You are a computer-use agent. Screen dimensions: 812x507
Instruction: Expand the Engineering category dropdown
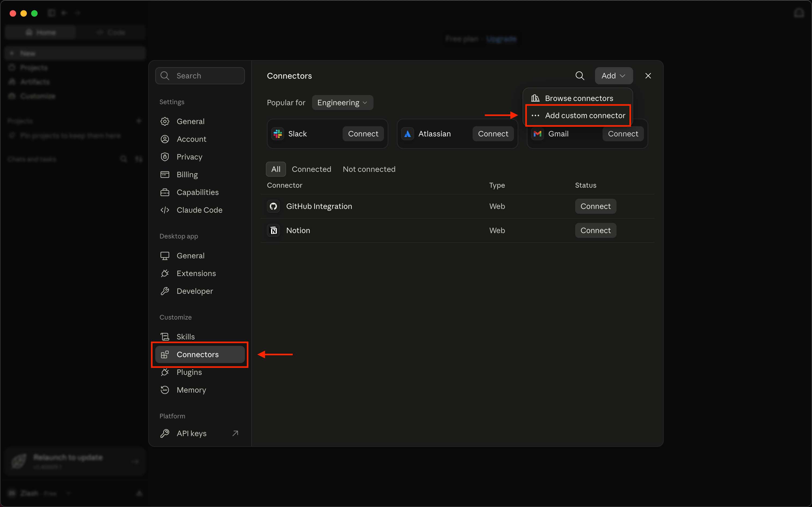[x=342, y=103]
